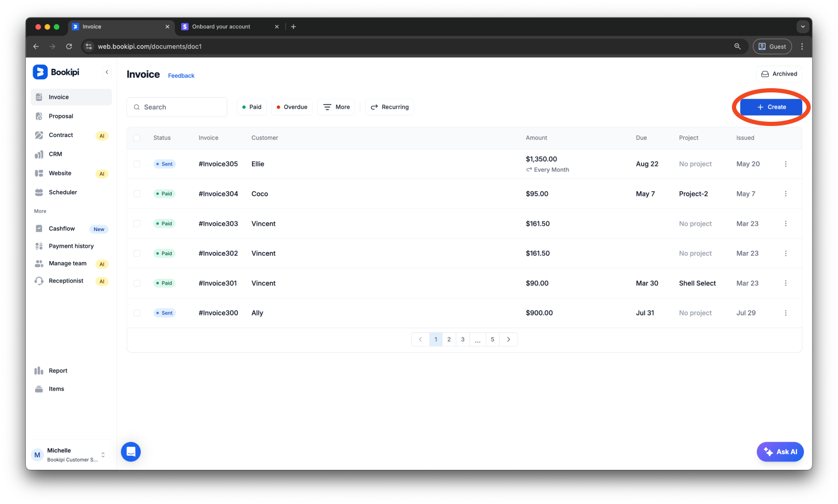
Task: Expand the More filters dropdown
Action: tap(336, 107)
